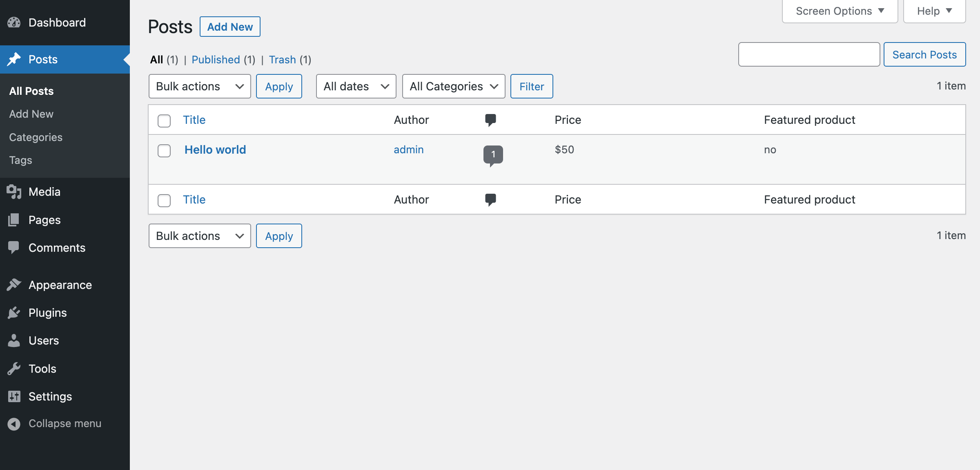Expand the Bulk actions dropdown

(x=199, y=86)
